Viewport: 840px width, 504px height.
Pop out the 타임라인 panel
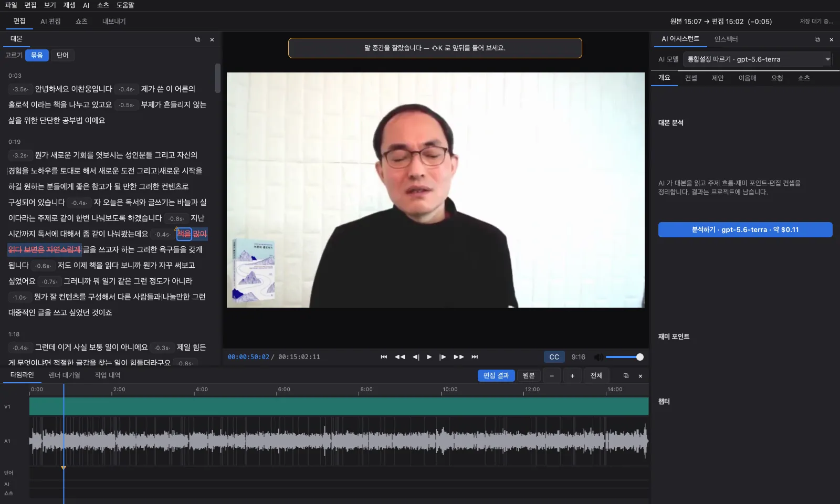(x=626, y=376)
